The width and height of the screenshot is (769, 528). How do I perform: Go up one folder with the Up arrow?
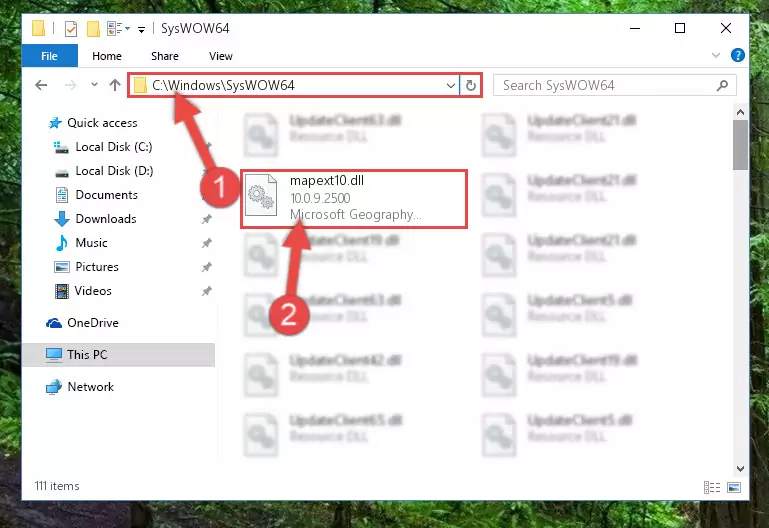click(115, 85)
